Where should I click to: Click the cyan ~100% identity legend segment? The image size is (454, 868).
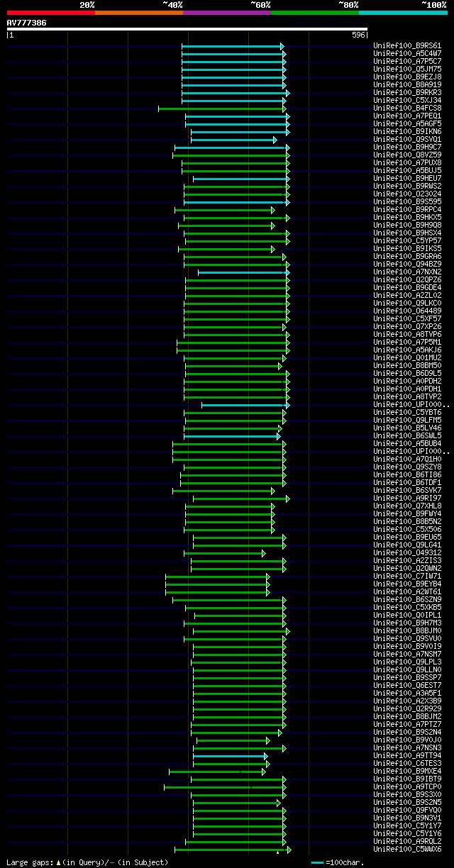click(x=403, y=12)
